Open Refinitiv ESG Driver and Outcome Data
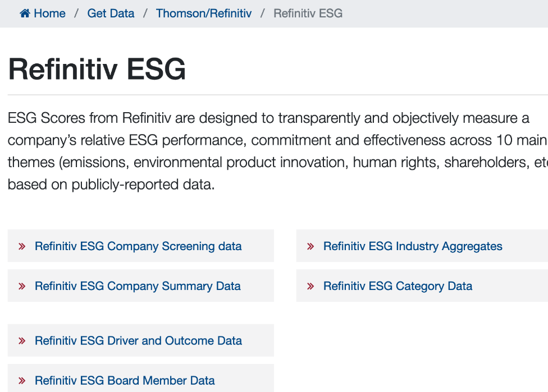 (138, 340)
